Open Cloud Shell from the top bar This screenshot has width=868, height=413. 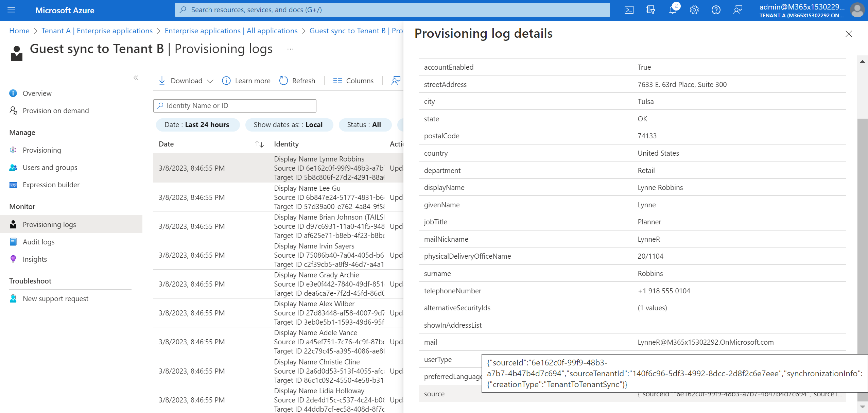(x=629, y=10)
